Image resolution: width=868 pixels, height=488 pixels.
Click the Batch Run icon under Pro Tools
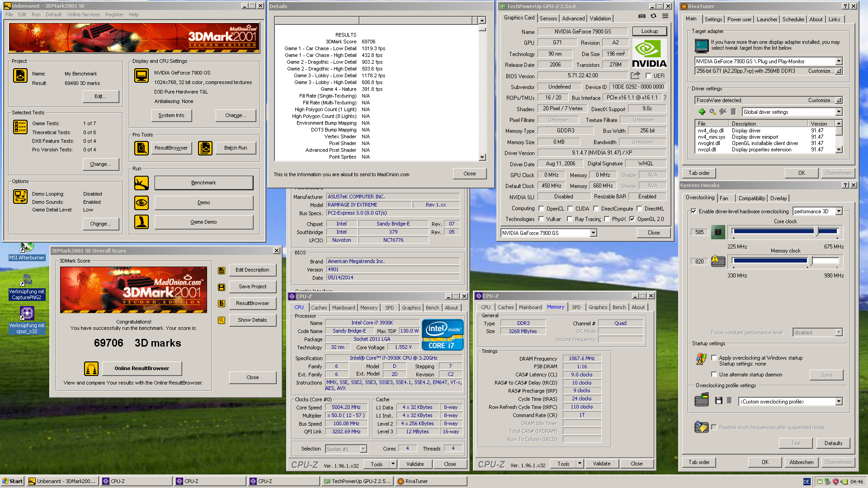[205, 148]
